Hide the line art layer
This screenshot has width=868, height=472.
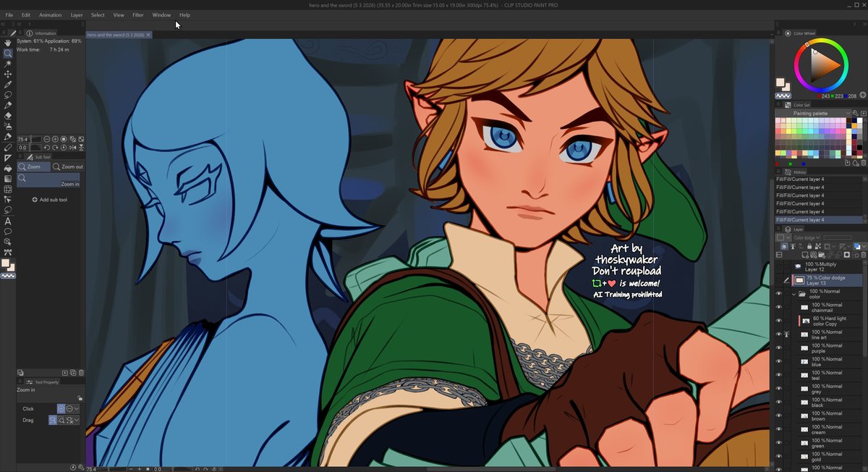point(779,334)
